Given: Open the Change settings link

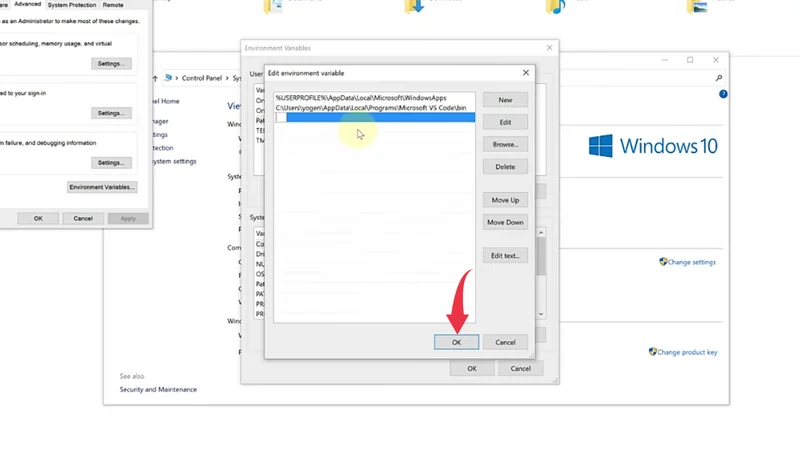Looking at the screenshot, I should coord(692,262).
